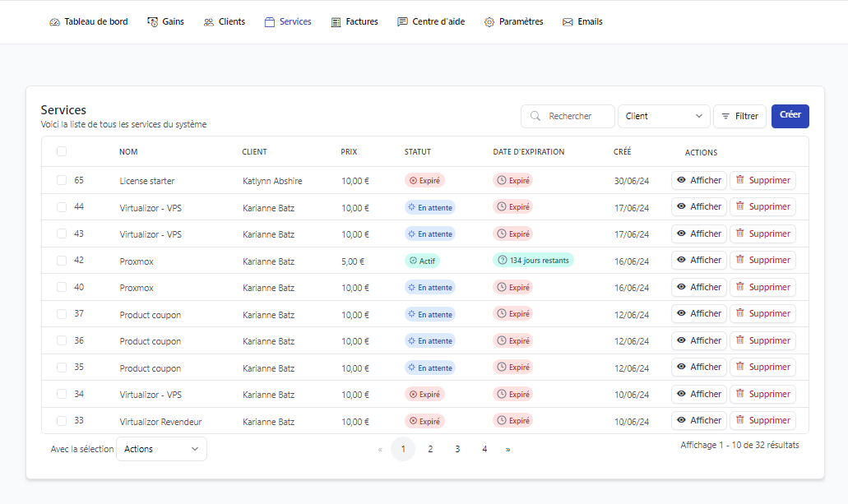Open the Services navigation tab
The image size is (848, 504).
pyautogui.click(x=288, y=22)
